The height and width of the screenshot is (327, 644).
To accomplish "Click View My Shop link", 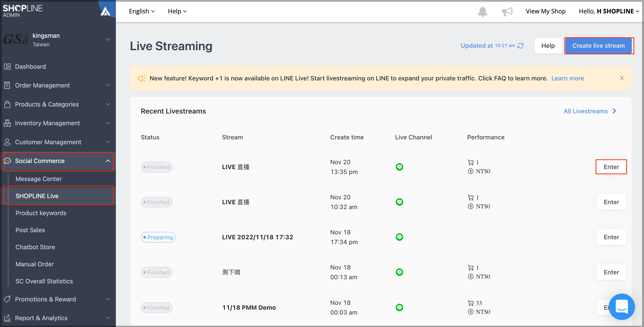I will tap(545, 11).
